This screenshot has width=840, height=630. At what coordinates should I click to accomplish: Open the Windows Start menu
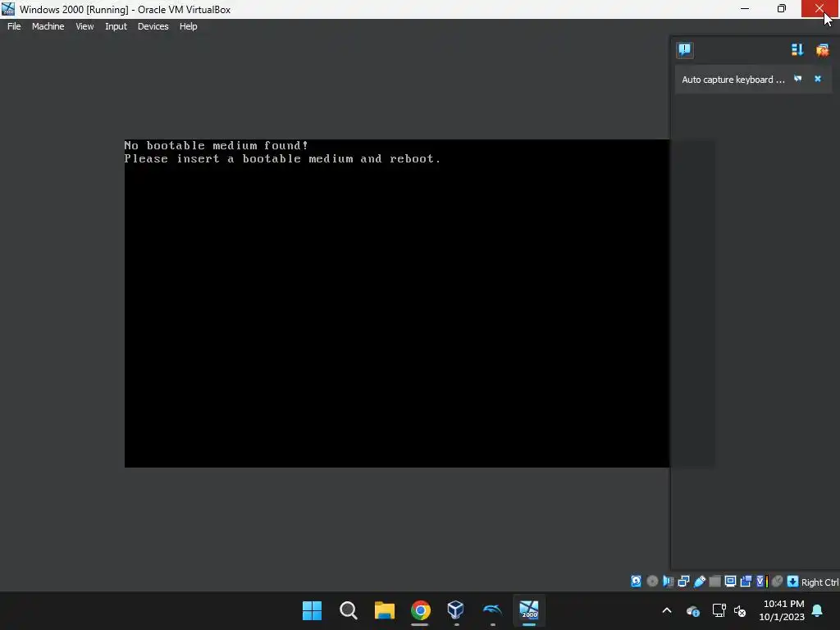point(312,610)
